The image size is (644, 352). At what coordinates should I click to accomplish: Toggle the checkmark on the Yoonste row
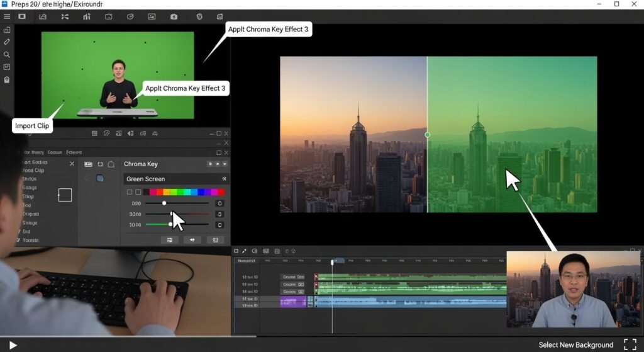pyautogui.click(x=18, y=240)
